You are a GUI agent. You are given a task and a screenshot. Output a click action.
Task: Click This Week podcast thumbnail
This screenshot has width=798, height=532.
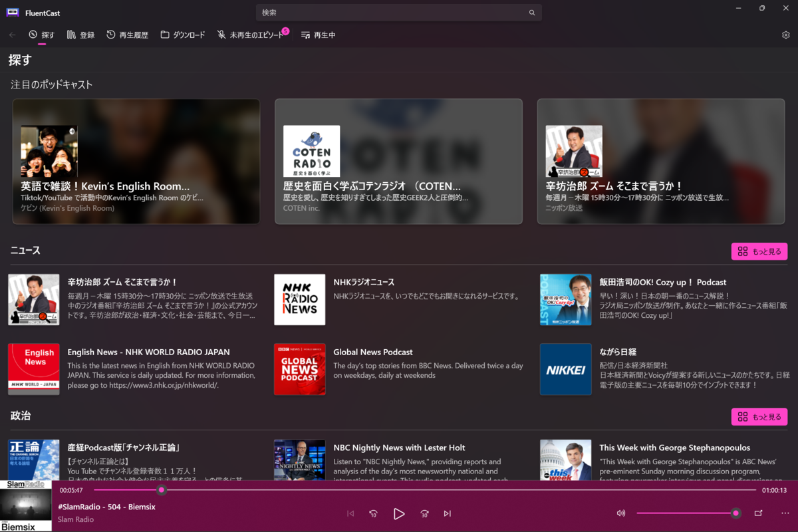566,460
